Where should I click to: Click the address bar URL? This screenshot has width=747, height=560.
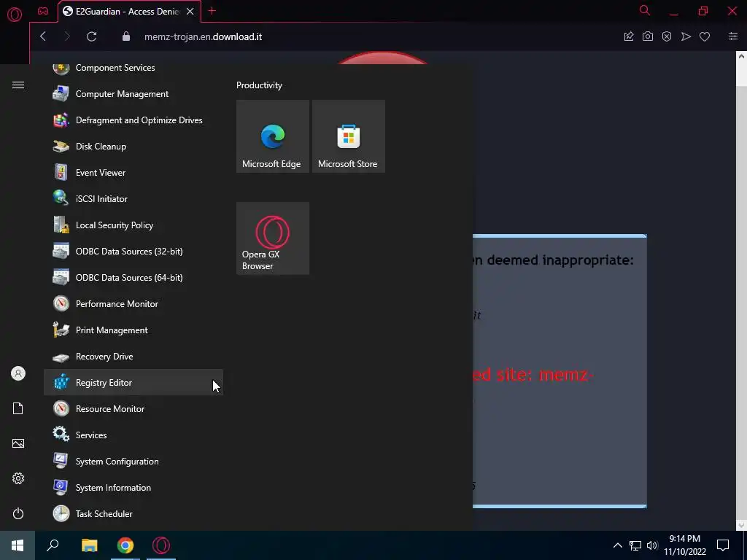(203, 36)
